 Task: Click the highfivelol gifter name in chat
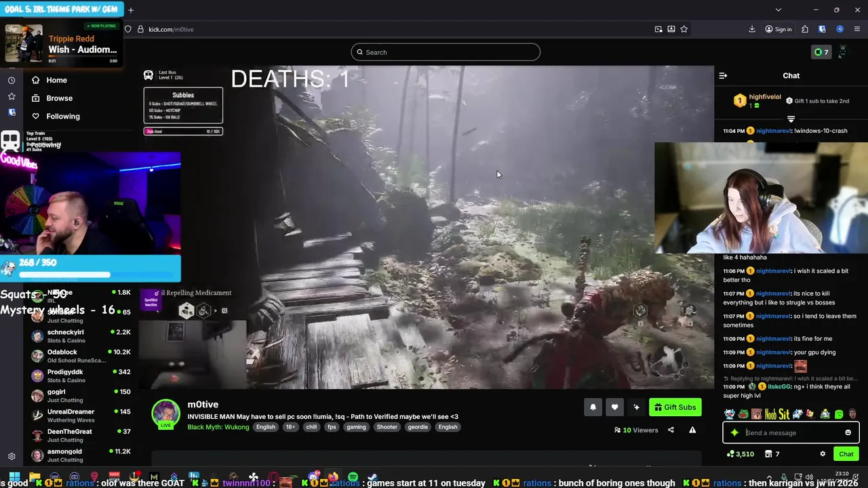coord(765,97)
